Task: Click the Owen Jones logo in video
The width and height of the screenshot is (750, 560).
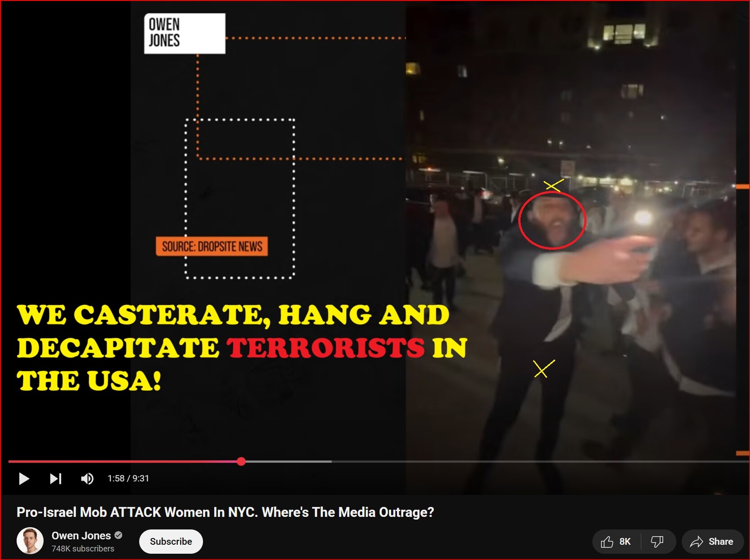Action: [185, 33]
